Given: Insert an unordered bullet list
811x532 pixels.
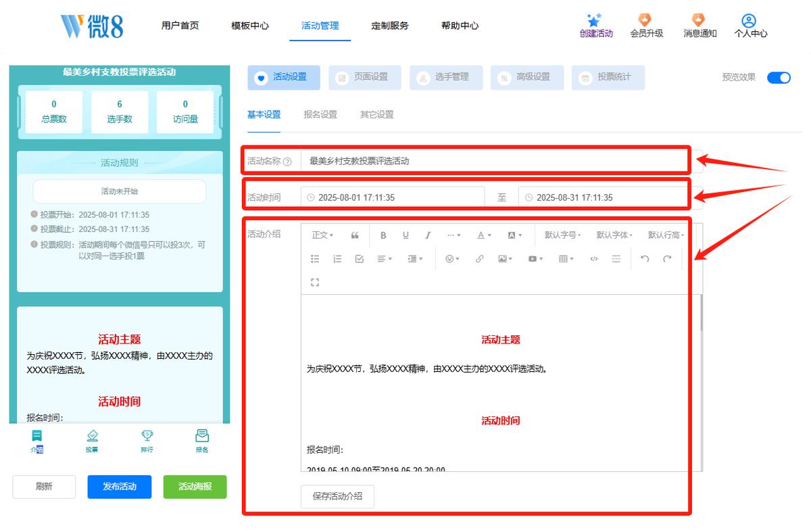Looking at the screenshot, I should coord(315,259).
